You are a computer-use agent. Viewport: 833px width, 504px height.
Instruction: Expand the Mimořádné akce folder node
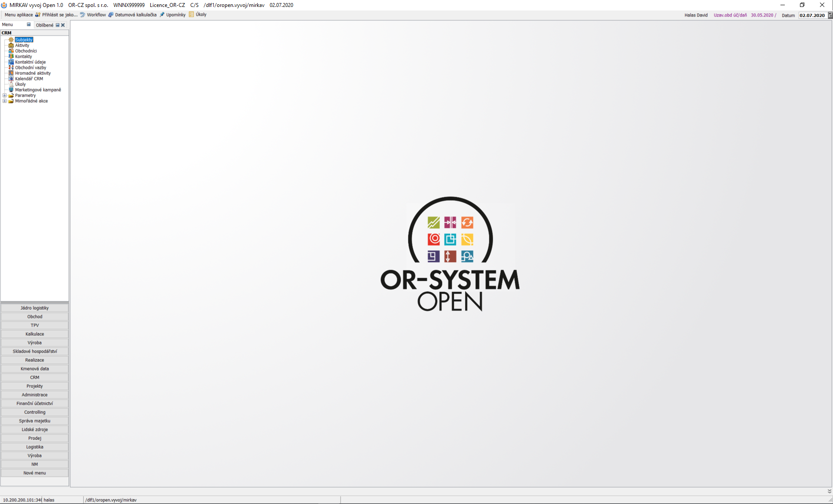pos(5,101)
